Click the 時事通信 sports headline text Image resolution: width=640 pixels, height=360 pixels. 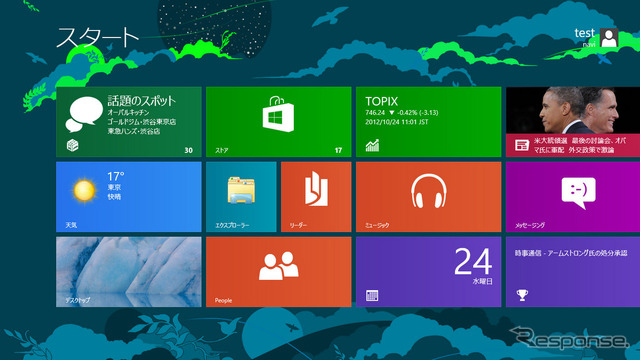pos(571,253)
